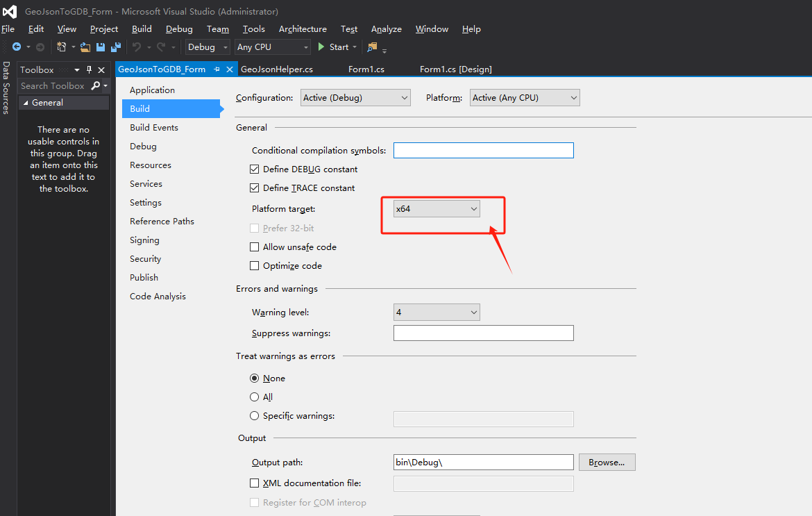Viewport: 812px width, 516px height.
Task: Save the current file with the disk icon
Action: tap(101, 47)
